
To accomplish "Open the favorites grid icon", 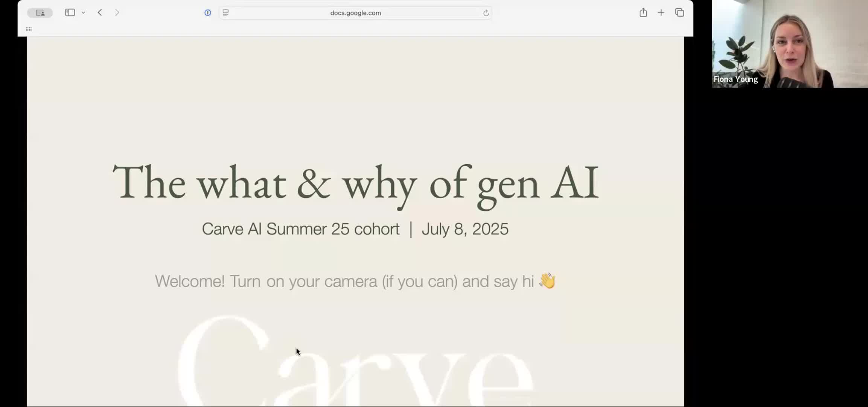I will (x=29, y=29).
